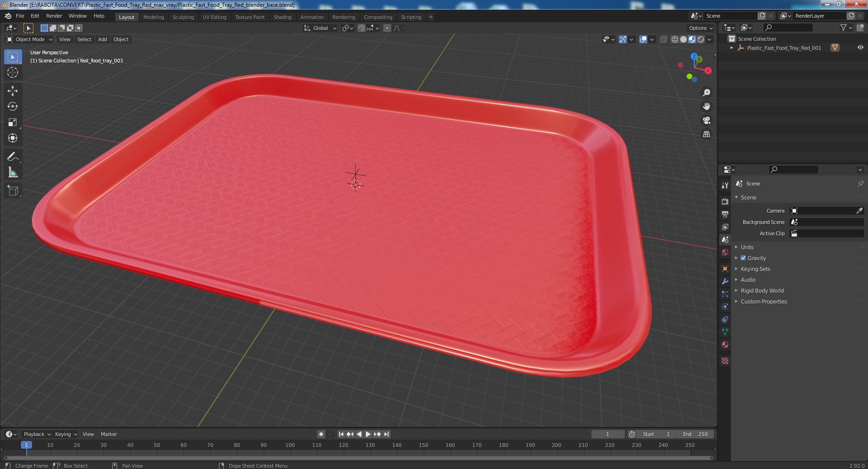Click the play animation button
868x469 pixels.
coord(368,434)
